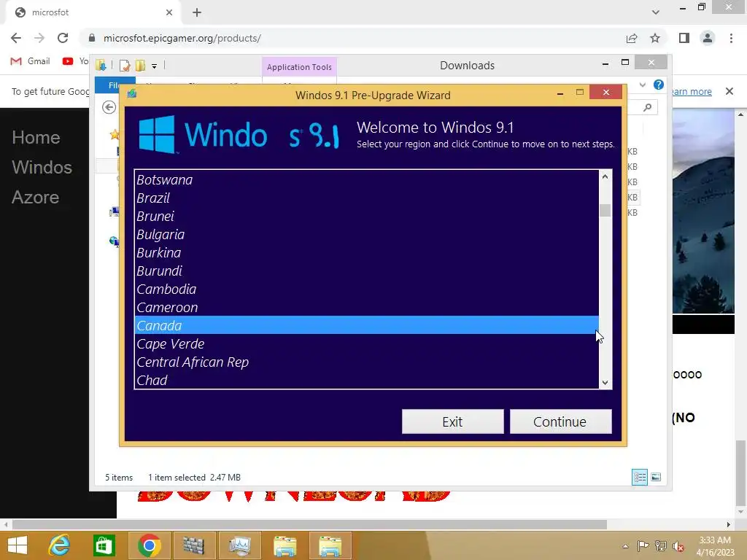Select Burundi in the region list

click(x=366, y=271)
